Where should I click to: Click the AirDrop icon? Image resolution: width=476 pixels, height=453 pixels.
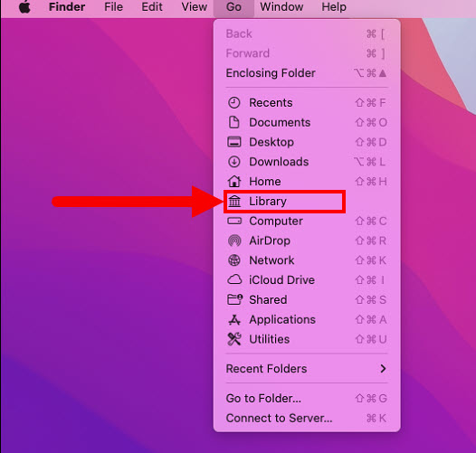click(x=234, y=241)
